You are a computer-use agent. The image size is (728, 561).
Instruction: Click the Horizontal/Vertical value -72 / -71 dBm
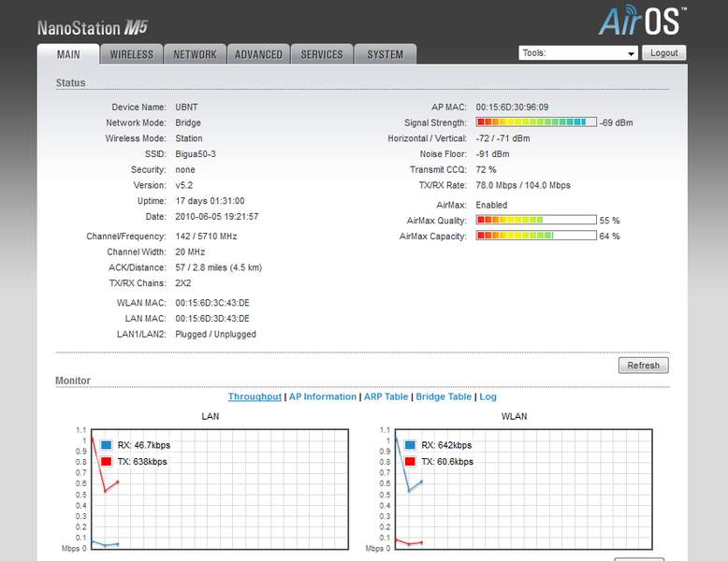point(502,138)
